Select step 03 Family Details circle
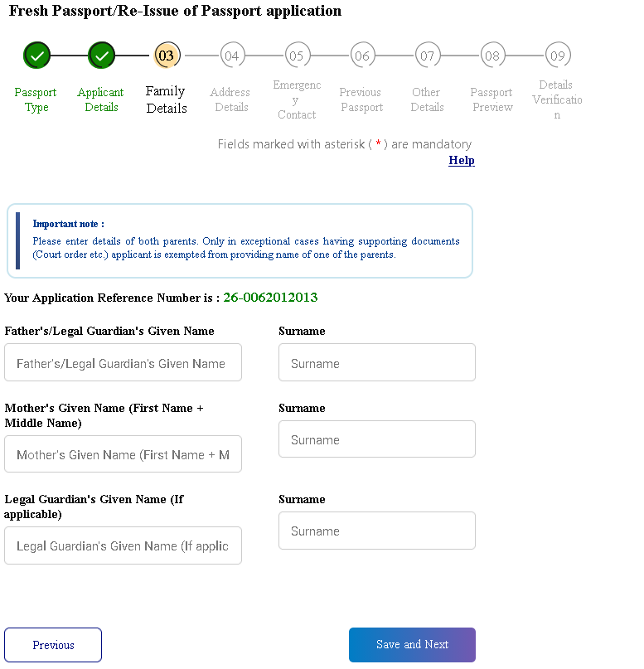The width and height of the screenshot is (644, 669). coord(167,56)
